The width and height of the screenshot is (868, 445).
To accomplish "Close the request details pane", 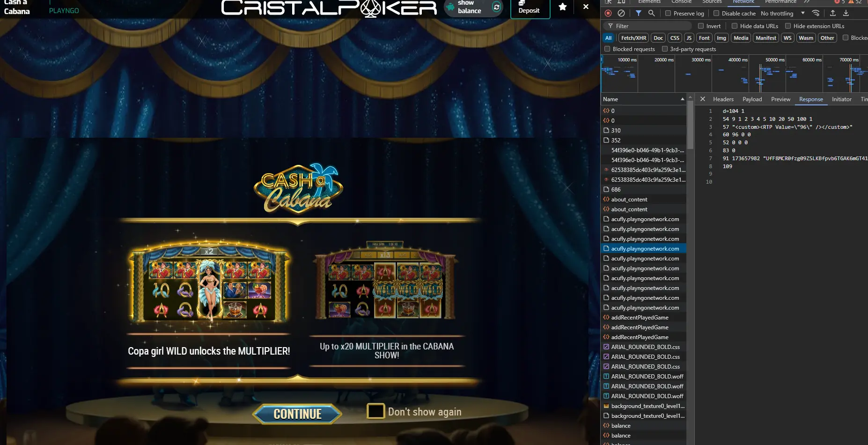I will 702,99.
